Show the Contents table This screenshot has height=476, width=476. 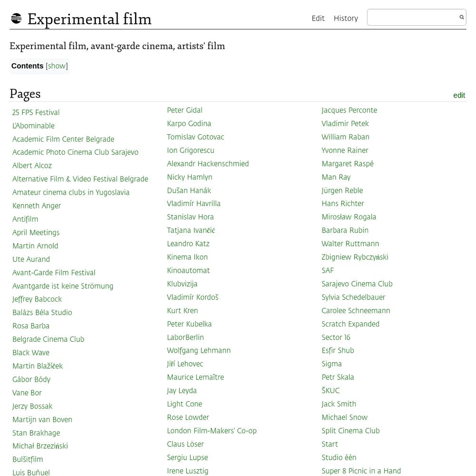[x=57, y=66]
